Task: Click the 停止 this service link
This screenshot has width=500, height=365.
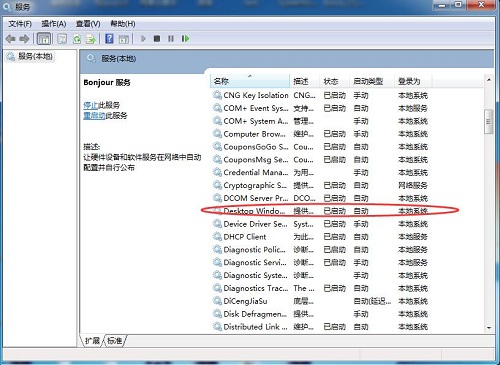Action: click(90, 105)
